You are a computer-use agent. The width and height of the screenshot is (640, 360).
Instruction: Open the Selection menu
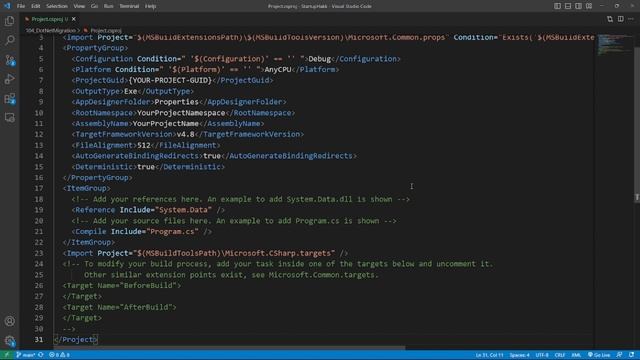[x=57, y=6]
